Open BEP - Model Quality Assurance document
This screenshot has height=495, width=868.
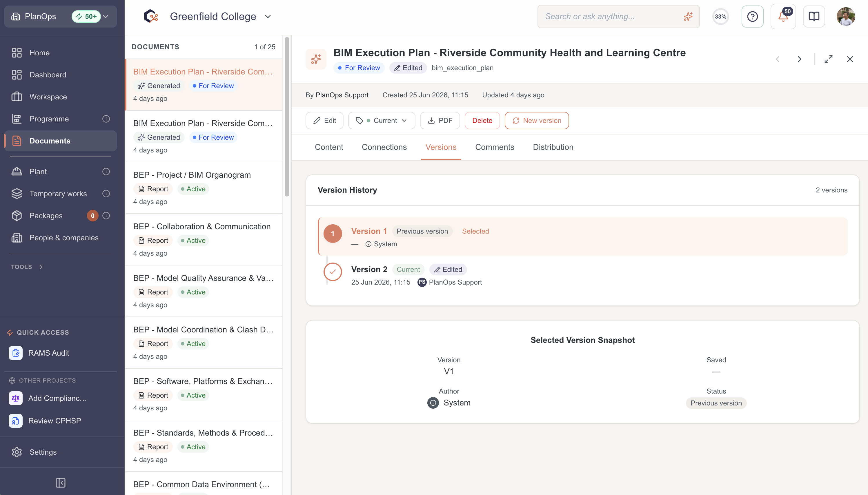pos(204,291)
